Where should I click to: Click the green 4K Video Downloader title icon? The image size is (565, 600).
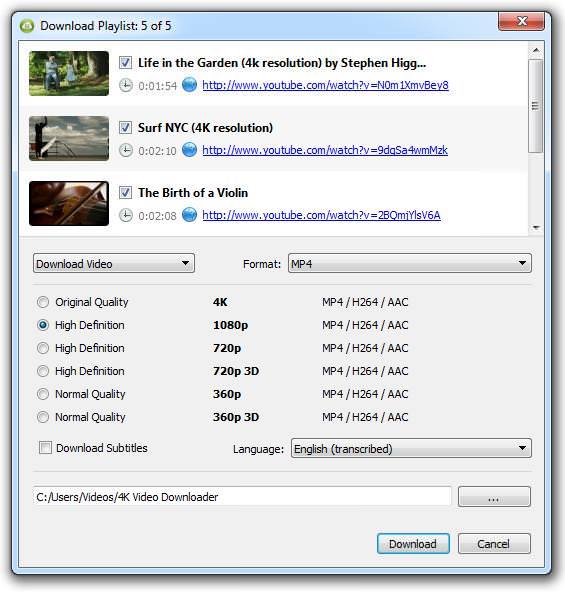click(x=27, y=26)
